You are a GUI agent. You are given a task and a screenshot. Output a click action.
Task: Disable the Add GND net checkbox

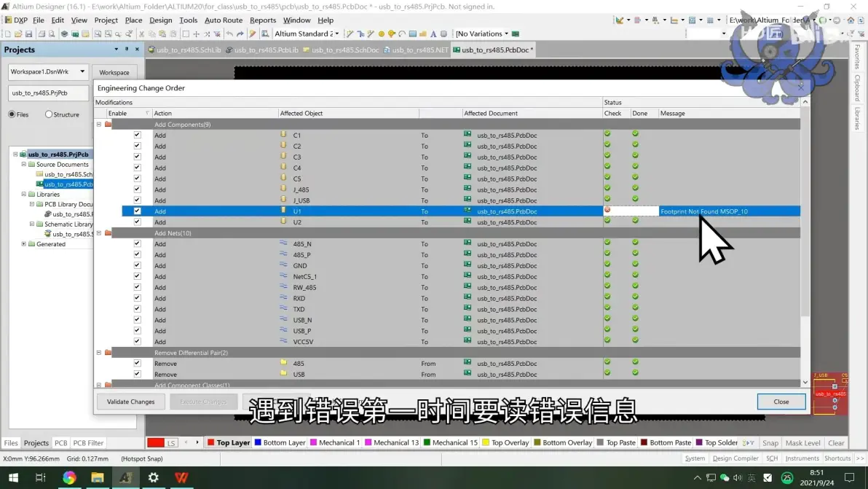tap(138, 265)
